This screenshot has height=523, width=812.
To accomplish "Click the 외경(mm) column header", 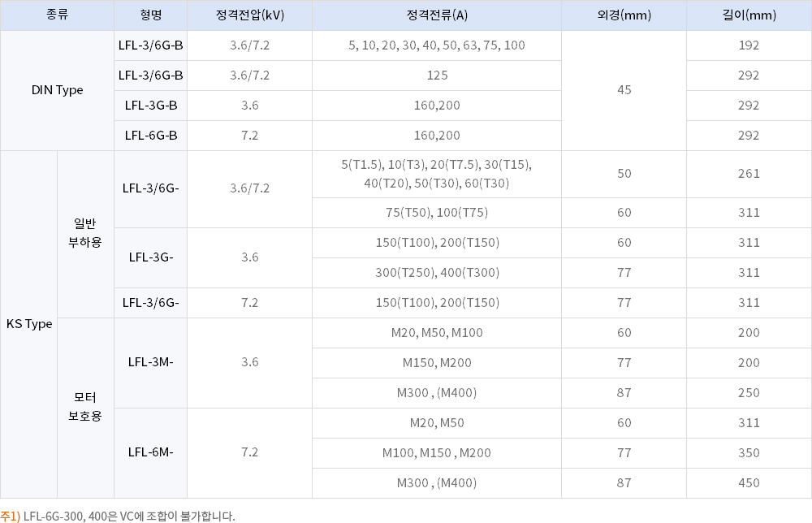I will 624,15.
